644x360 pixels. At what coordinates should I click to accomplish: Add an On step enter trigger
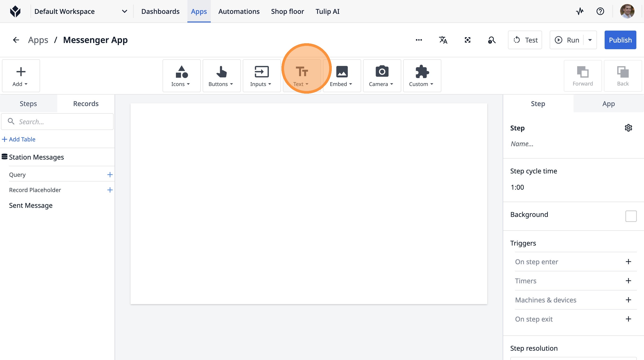coord(628,262)
